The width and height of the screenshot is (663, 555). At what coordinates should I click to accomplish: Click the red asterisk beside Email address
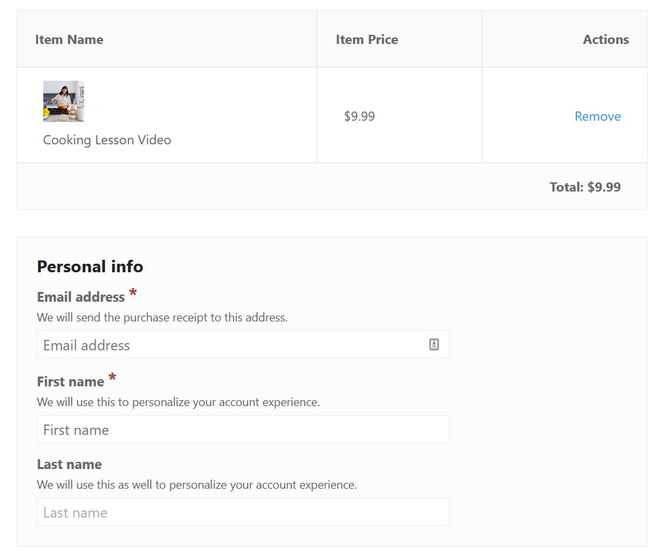(x=133, y=293)
